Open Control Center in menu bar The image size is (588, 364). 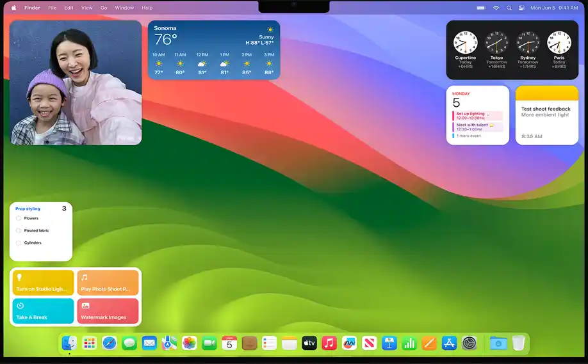tap(521, 8)
